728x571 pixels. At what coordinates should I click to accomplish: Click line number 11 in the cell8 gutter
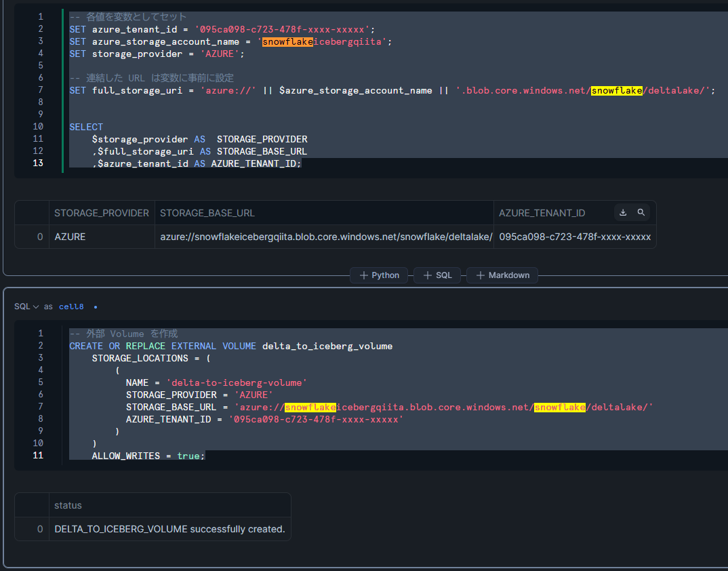click(38, 455)
